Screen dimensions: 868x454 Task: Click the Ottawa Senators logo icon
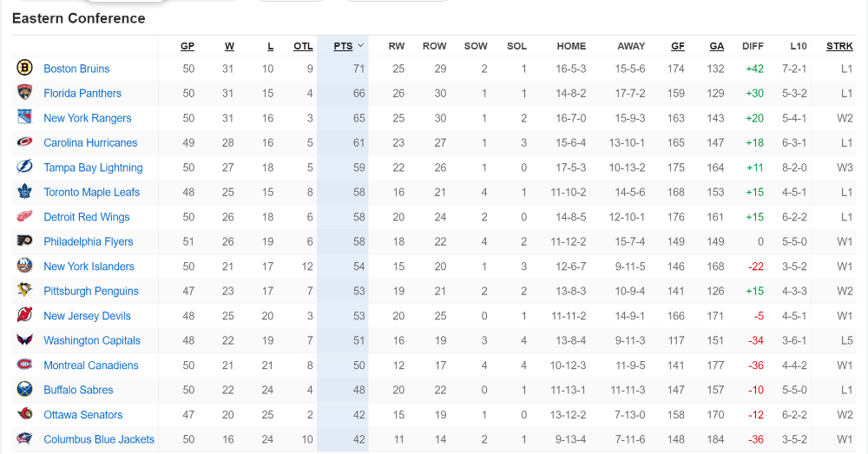pyautogui.click(x=24, y=413)
